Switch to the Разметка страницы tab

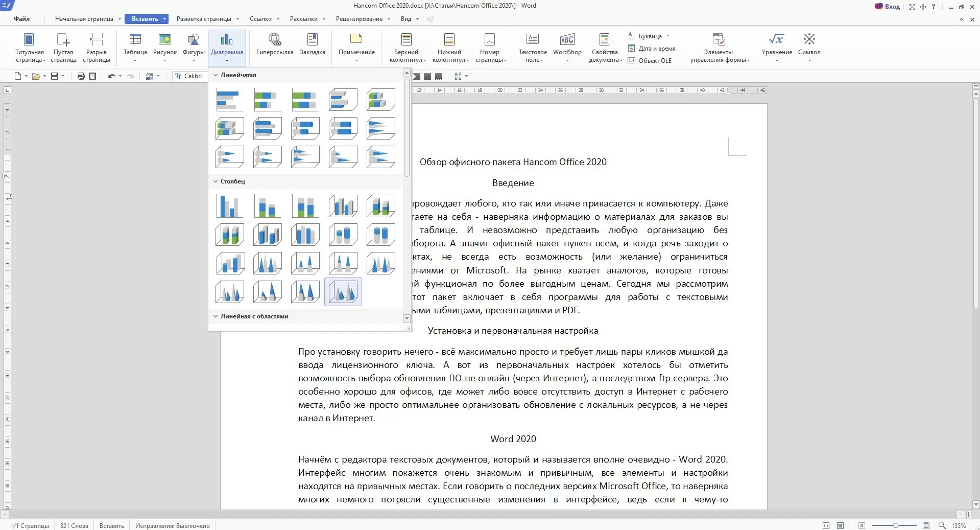[204, 19]
